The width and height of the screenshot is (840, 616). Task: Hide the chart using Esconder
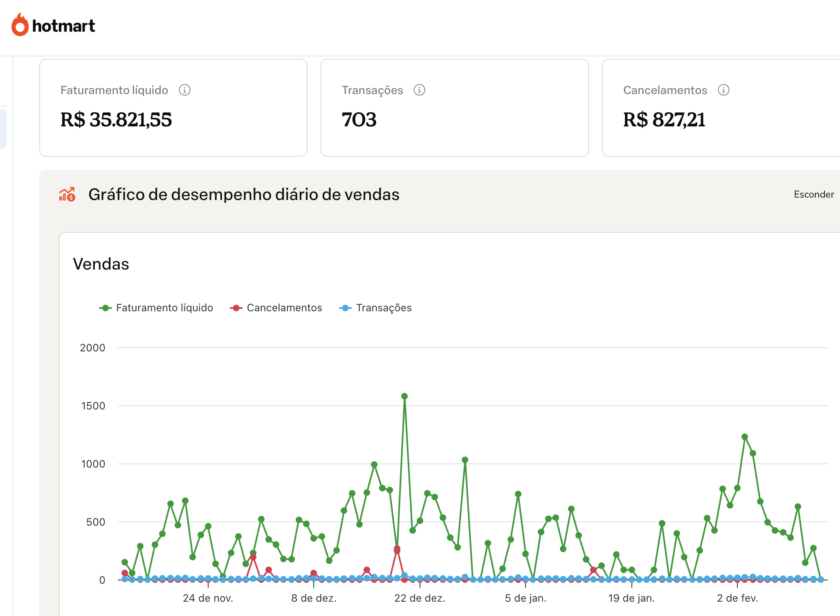(x=813, y=194)
